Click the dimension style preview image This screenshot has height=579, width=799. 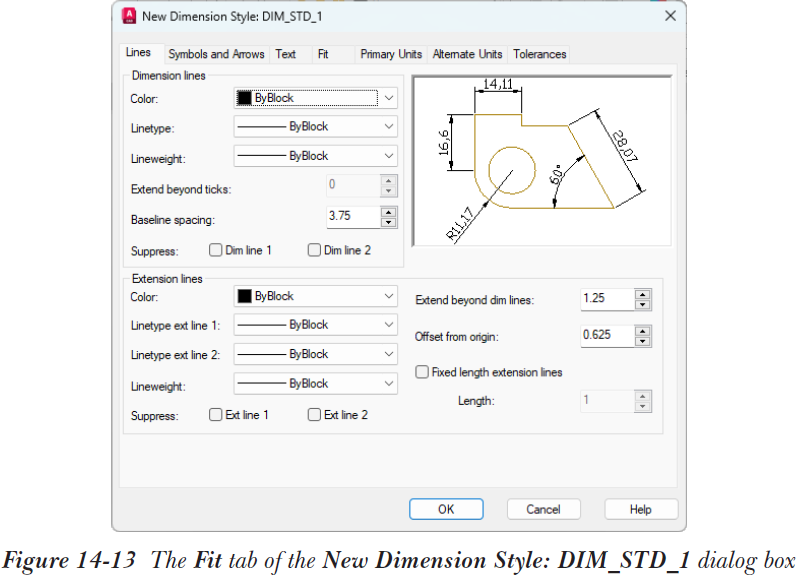click(x=542, y=161)
